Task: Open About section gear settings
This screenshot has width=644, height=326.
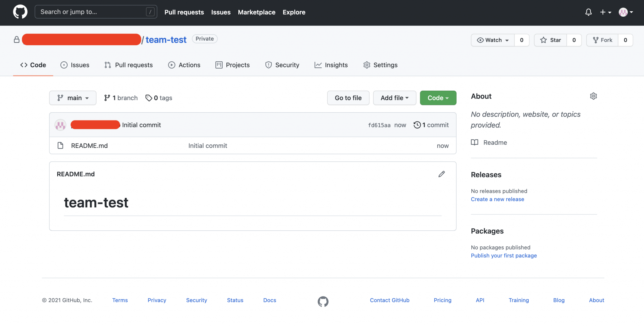Action: pyautogui.click(x=593, y=96)
